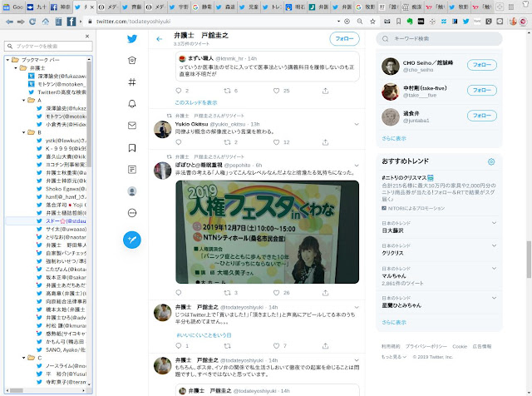The width and height of the screenshot is (532, 396).
Task: Open the #いいにくいことをいう日 hashtag
Action: tap(204, 335)
